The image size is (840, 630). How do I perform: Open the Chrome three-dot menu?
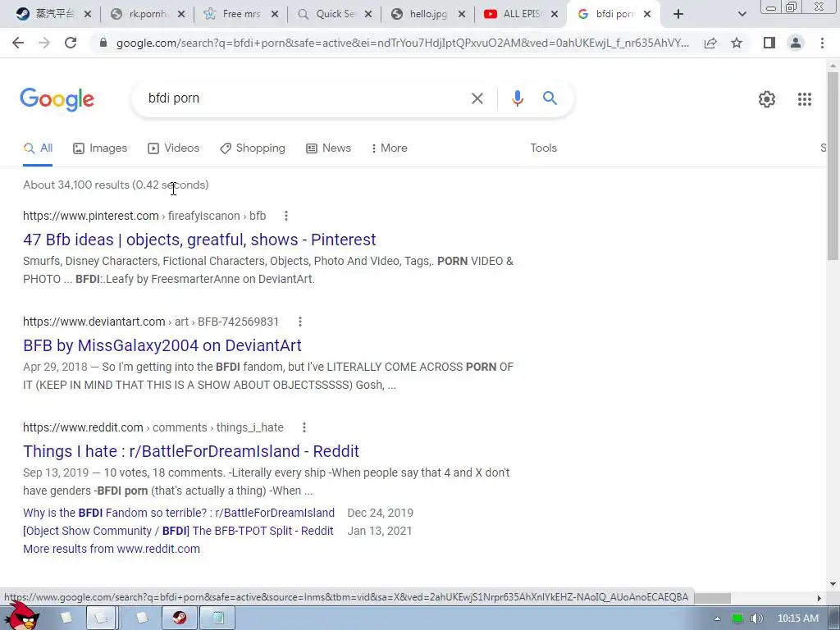click(x=822, y=43)
